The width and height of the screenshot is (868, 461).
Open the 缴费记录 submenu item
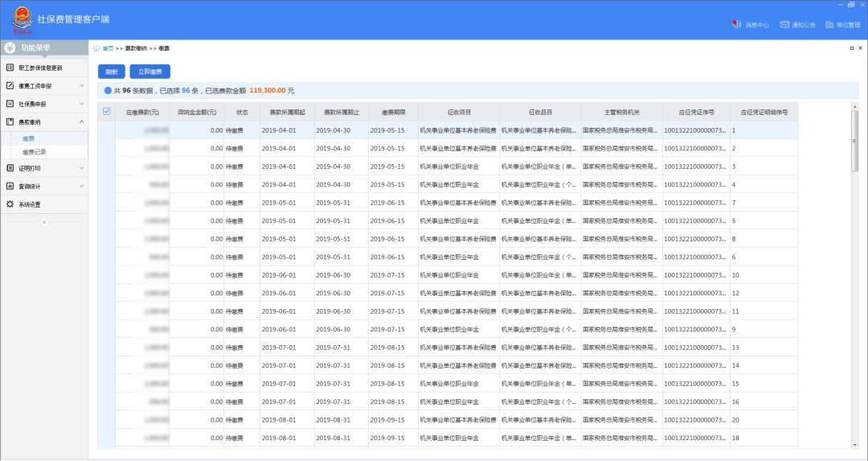coord(35,152)
